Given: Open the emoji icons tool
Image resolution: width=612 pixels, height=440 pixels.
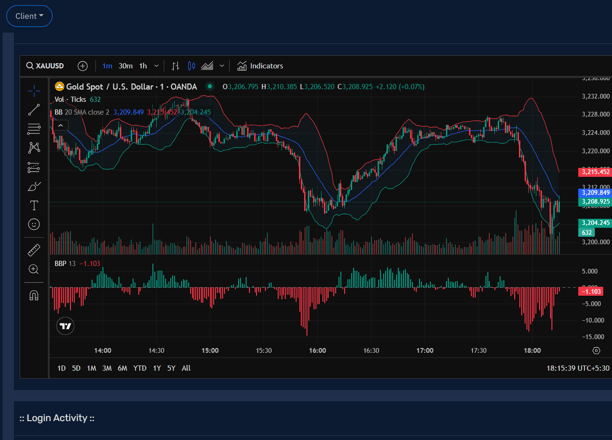Looking at the screenshot, I should click(x=34, y=224).
